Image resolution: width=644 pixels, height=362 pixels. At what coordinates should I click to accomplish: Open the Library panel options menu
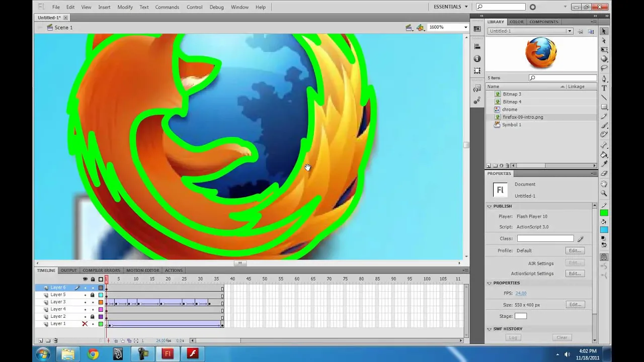pyautogui.click(x=594, y=22)
